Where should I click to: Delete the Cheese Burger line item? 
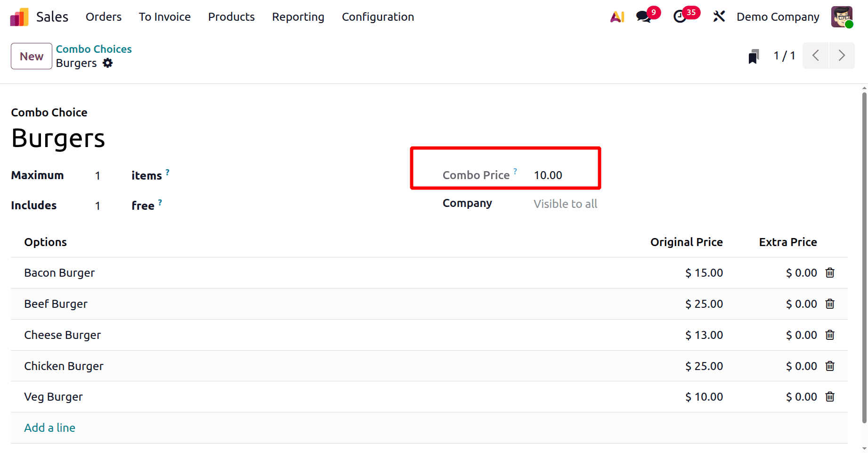point(830,335)
